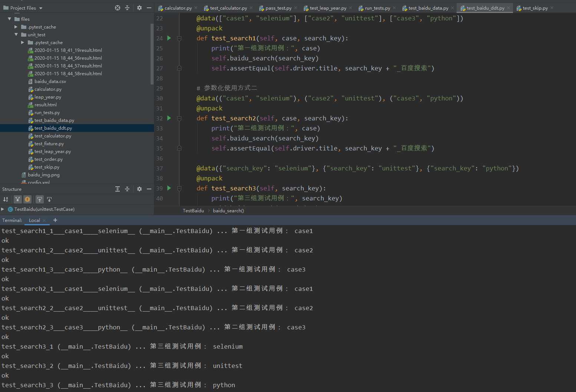Hide the Structure panel
The image size is (576, 392).
[x=149, y=189]
